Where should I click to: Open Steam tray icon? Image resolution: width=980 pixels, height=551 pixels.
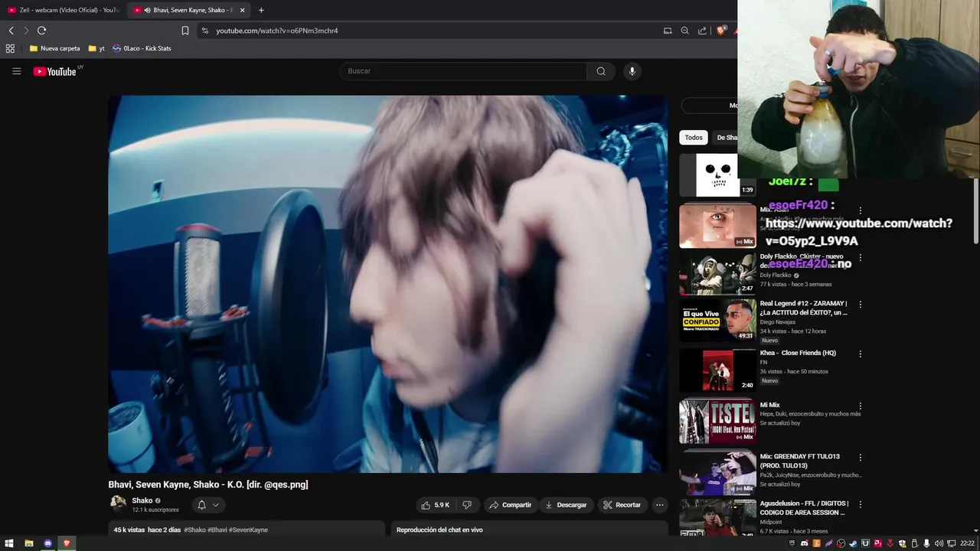coord(853,543)
